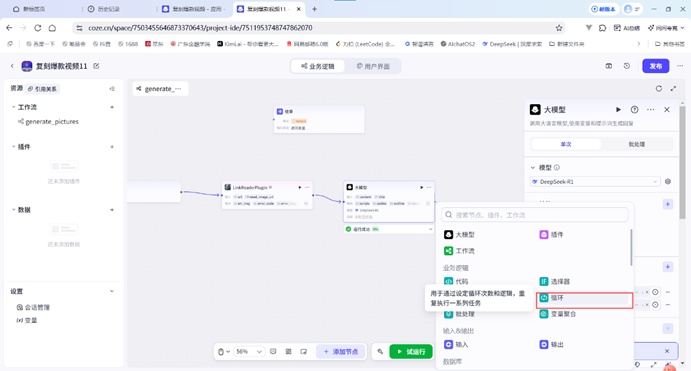Close the 大模型 settings panel
This screenshot has width=691, height=371.
click(x=667, y=110)
